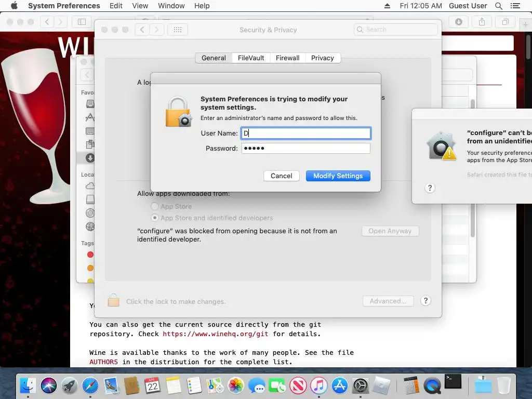Image resolution: width=532 pixels, height=399 pixels.
Task: Open the Trash in Dock
Action: point(504,386)
